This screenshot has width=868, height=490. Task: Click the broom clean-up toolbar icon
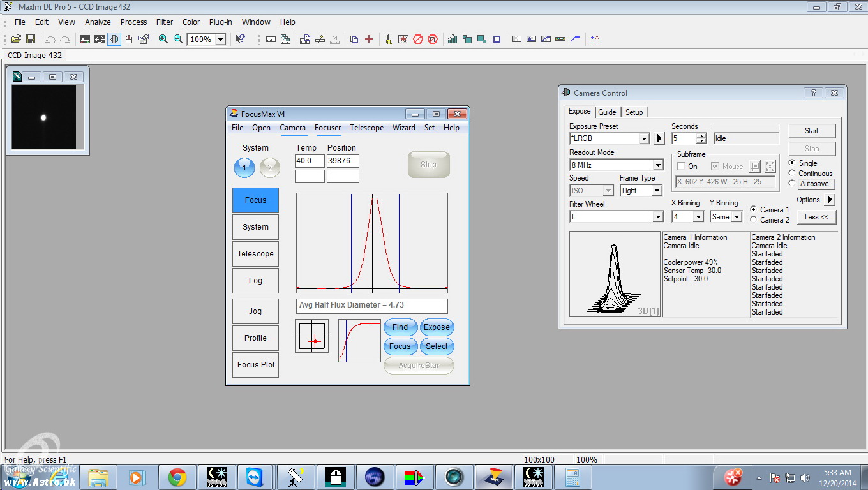click(388, 39)
